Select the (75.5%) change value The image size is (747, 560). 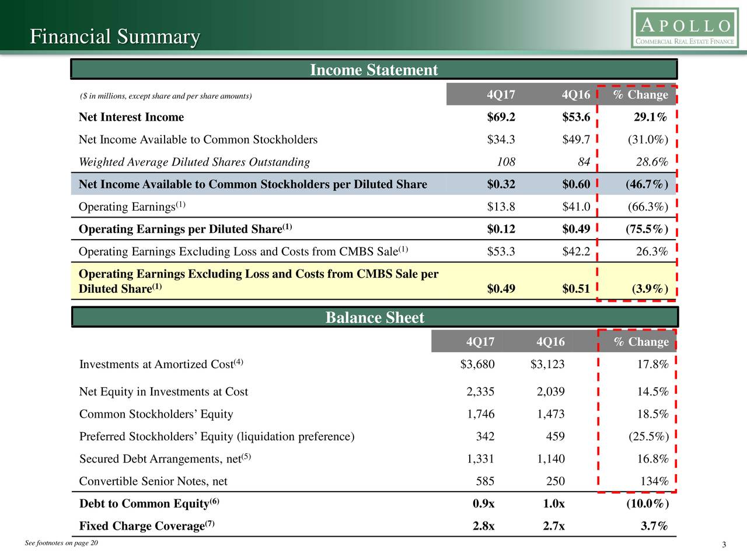[x=647, y=229]
